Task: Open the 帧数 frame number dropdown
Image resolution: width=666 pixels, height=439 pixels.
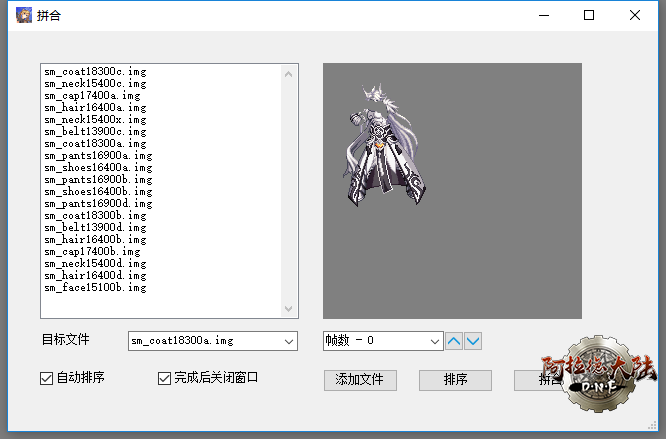Action: click(383, 341)
